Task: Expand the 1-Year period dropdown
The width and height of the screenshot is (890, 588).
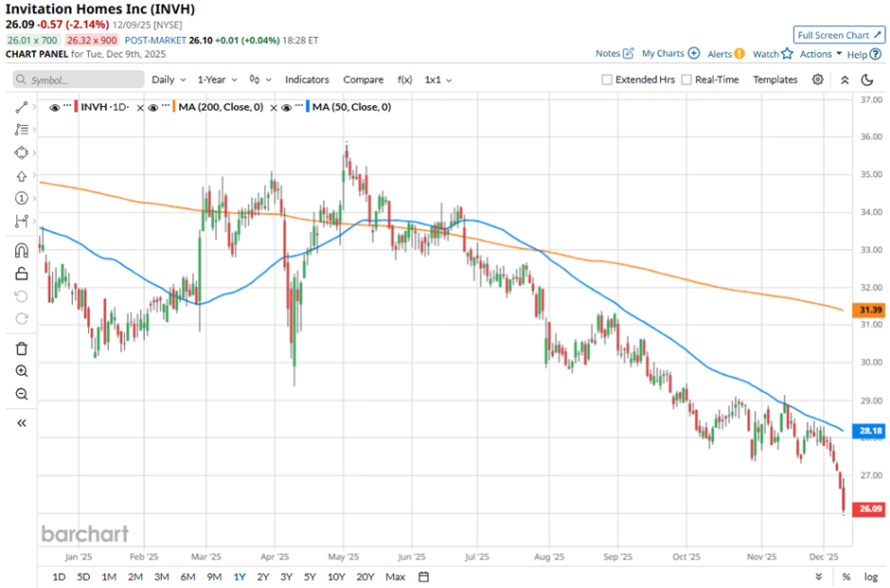Action: pyautogui.click(x=217, y=80)
